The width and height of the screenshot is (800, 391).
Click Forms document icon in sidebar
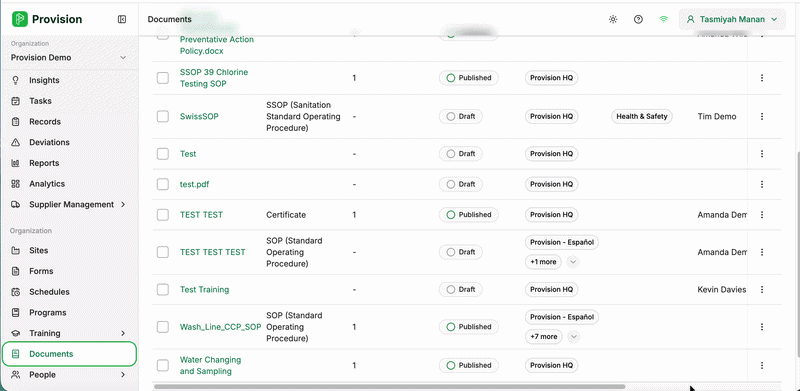click(x=16, y=271)
